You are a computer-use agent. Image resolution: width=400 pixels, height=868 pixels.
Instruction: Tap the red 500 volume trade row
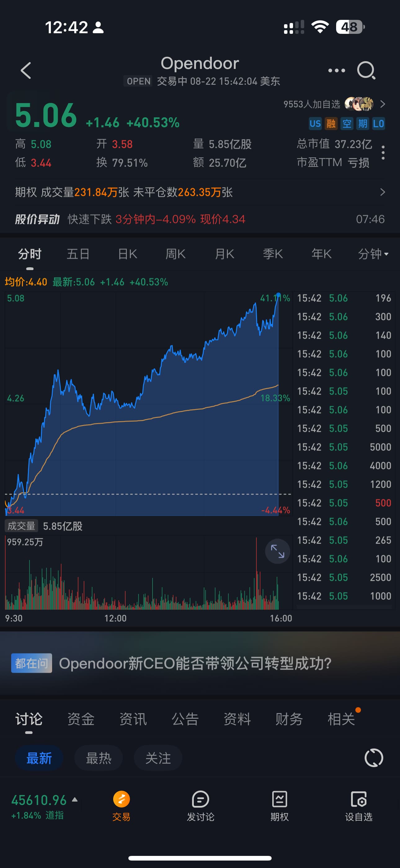tap(344, 503)
